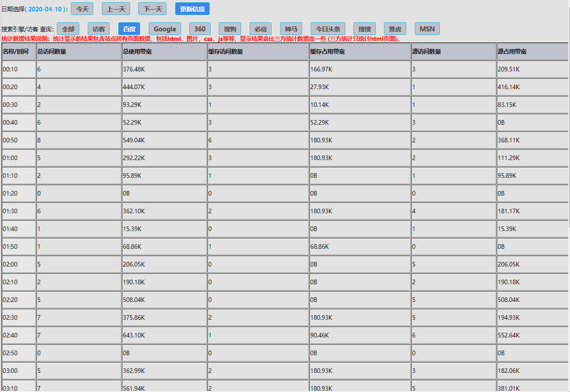Go to next day with 下一天
The image size is (570, 392).
[x=152, y=9]
